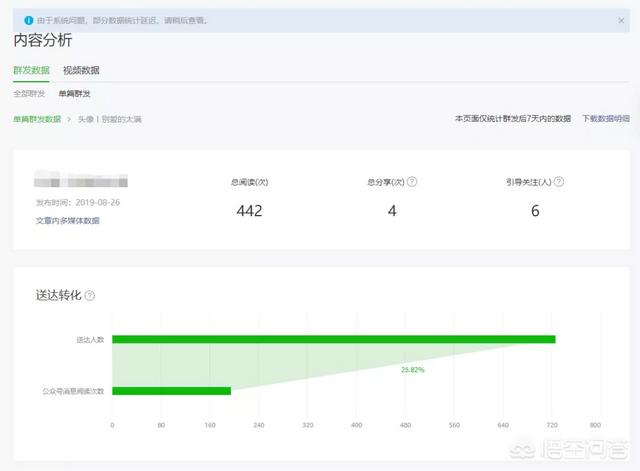The height and width of the screenshot is (471, 640).
Task: Select the 单篇群发 sub-tab
Action: click(74, 94)
